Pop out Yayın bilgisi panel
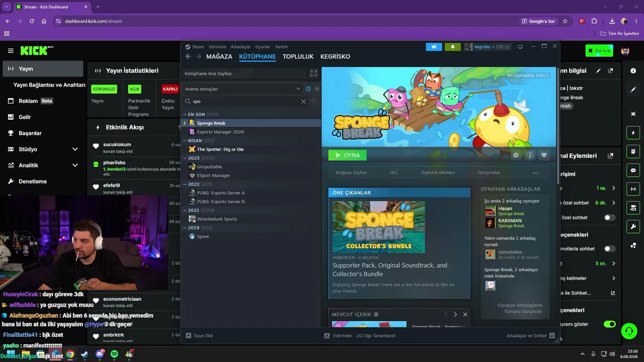The height and width of the screenshot is (362, 644). tap(610, 71)
